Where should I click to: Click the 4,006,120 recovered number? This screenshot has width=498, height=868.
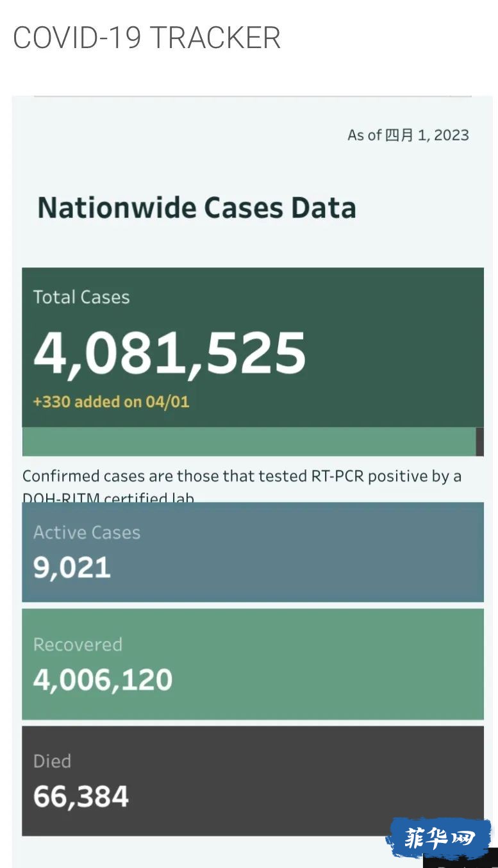(103, 680)
